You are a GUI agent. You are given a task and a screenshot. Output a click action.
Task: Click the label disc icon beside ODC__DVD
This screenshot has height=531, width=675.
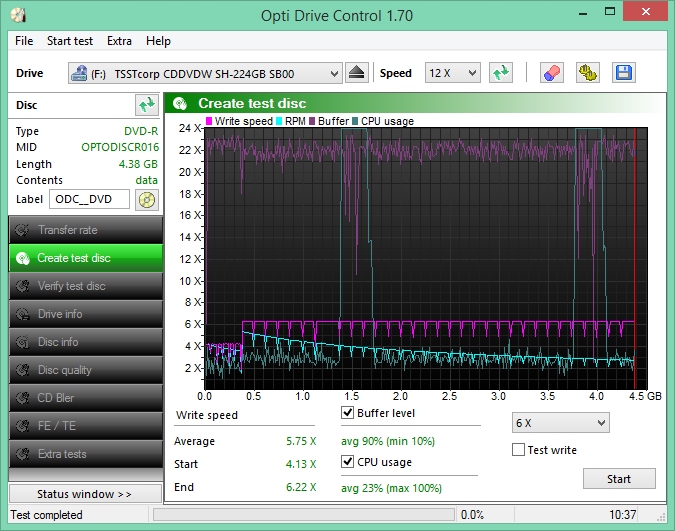[147, 199]
